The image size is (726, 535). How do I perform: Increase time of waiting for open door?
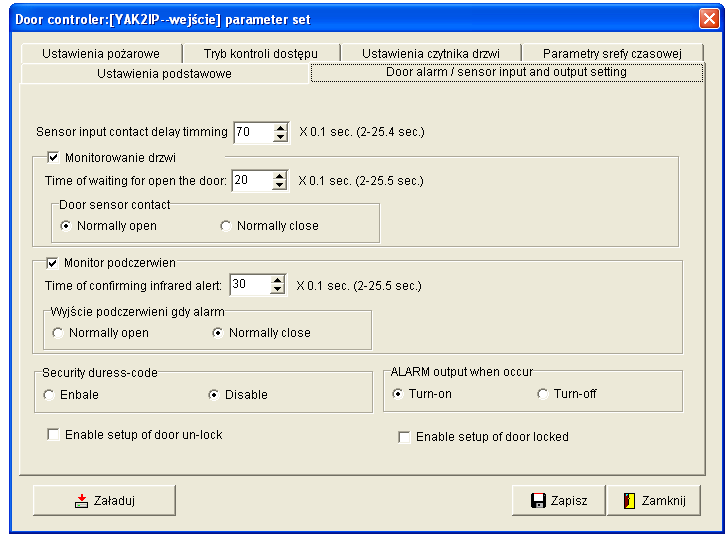tap(279, 176)
